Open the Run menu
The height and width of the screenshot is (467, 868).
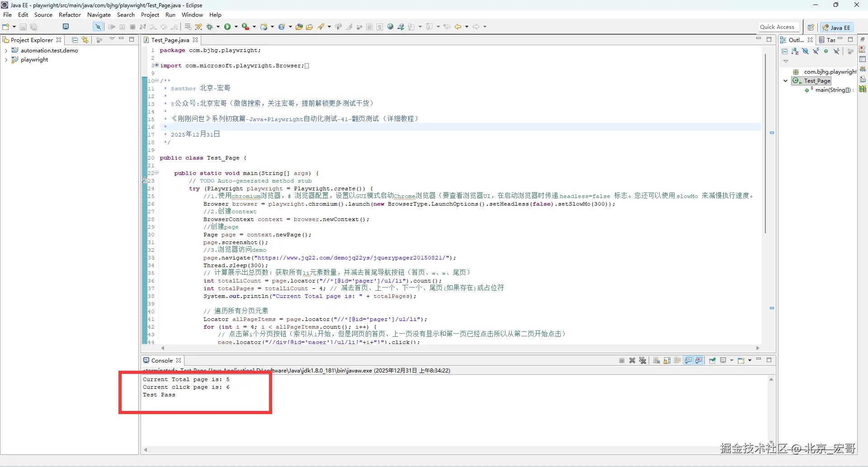coord(170,15)
